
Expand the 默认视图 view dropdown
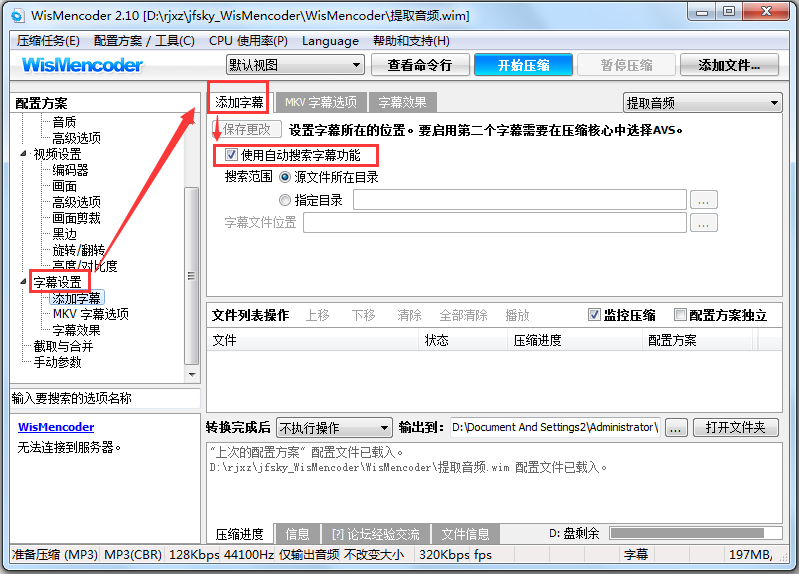point(296,65)
